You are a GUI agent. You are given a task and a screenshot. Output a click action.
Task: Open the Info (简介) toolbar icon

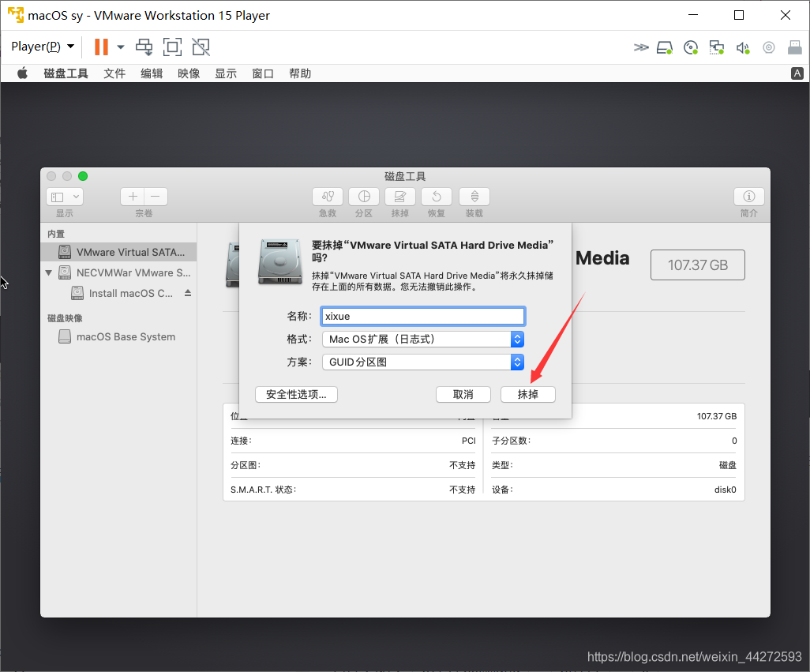[x=748, y=197]
